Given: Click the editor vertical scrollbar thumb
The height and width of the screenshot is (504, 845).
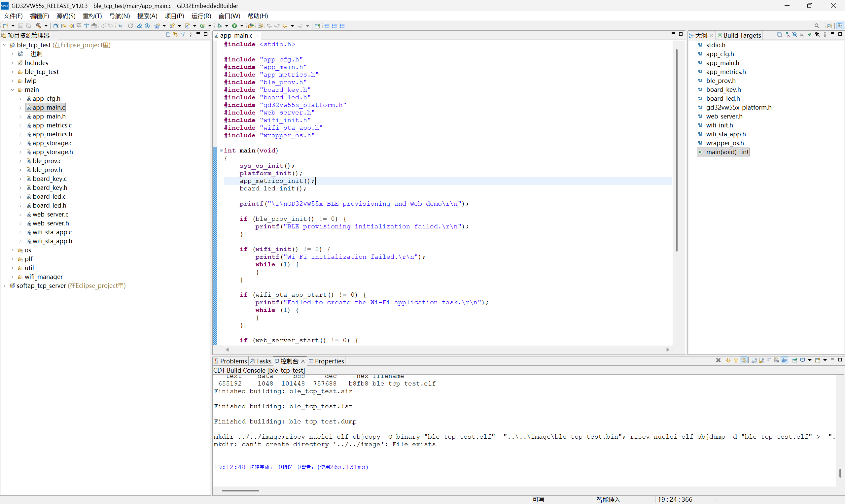Looking at the screenshot, I should click(x=677, y=150).
